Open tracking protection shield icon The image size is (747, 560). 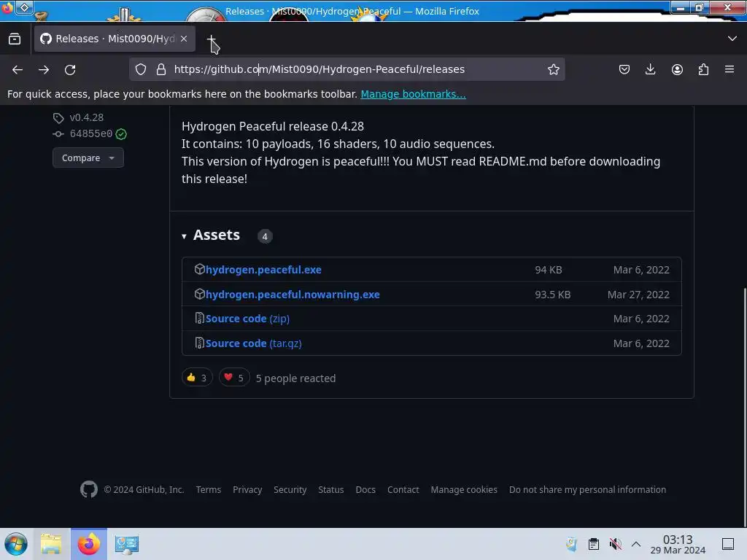141,69
